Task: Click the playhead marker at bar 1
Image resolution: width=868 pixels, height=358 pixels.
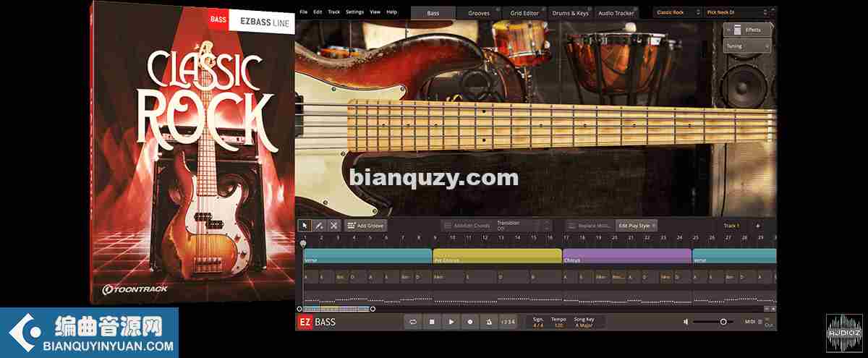Action: coord(303,244)
